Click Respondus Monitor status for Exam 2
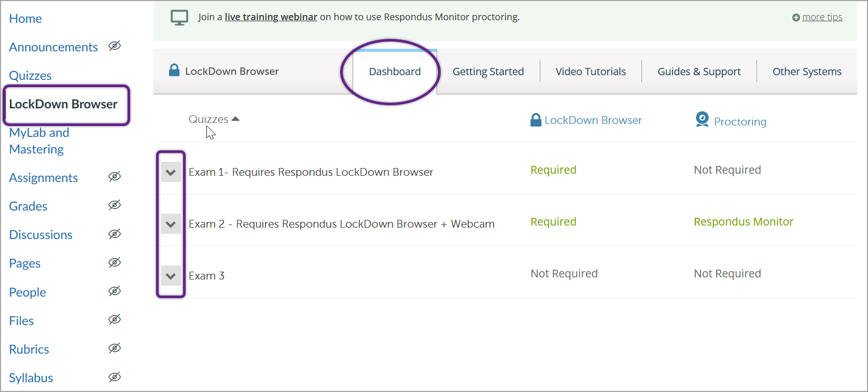This screenshot has width=868, height=392. 744,222
